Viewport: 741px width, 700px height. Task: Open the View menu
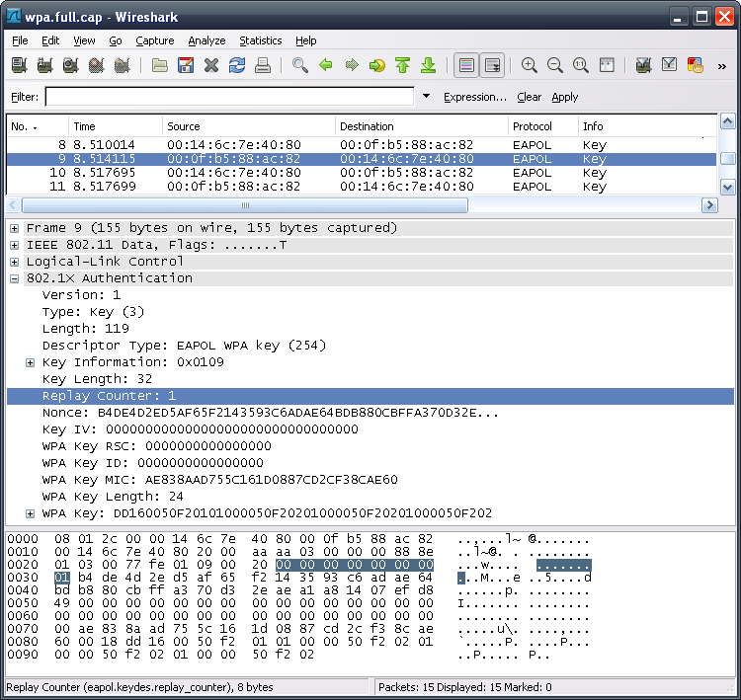pyautogui.click(x=84, y=40)
